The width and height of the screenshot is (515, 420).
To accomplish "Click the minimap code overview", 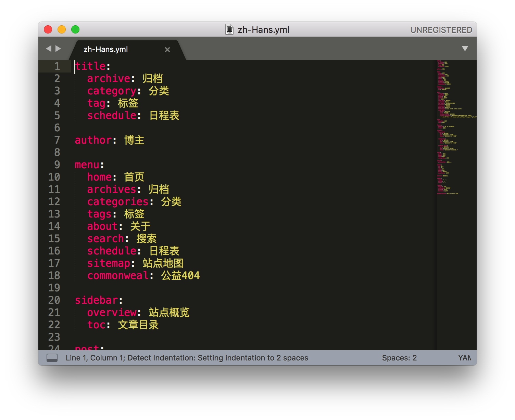I will (456, 128).
